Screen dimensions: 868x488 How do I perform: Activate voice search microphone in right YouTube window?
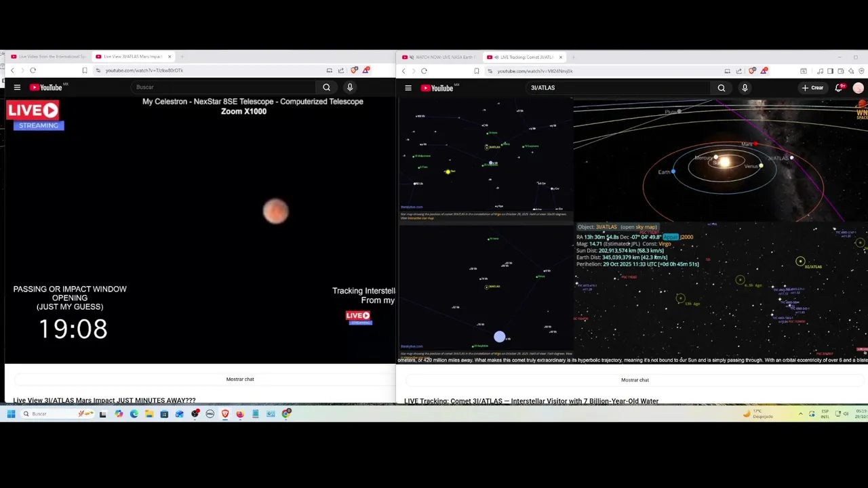coord(745,88)
